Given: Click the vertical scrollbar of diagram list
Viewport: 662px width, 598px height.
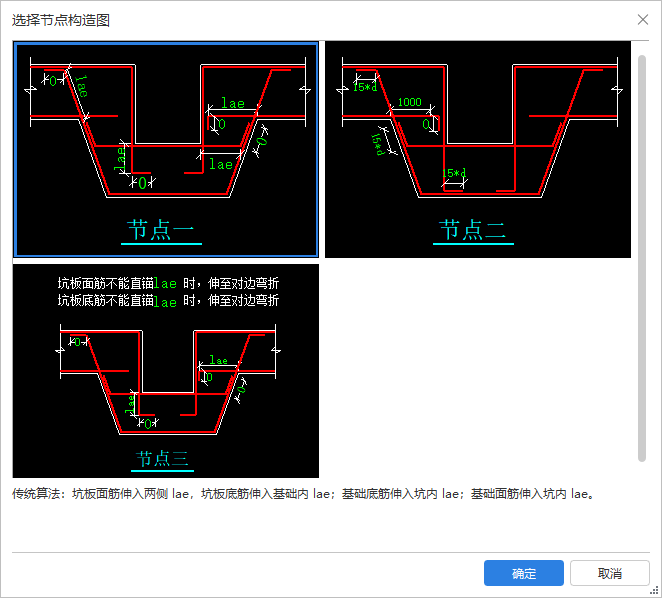Looking at the screenshot, I should click(642, 258).
